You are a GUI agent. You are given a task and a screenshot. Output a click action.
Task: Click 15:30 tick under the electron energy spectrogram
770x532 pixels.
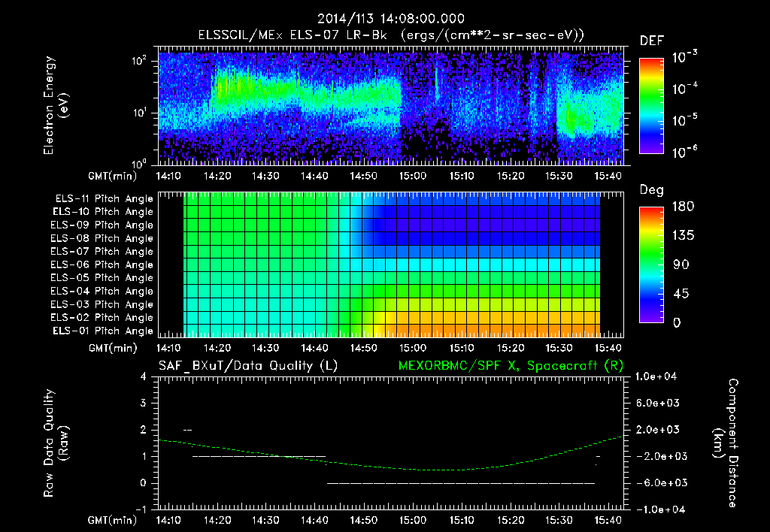[x=559, y=176]
